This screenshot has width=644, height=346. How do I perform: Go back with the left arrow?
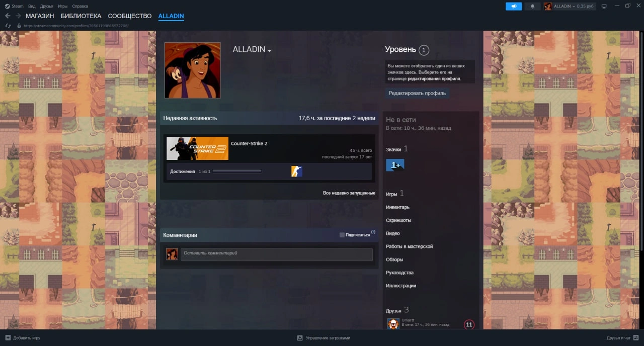click(x=8, y=16)
